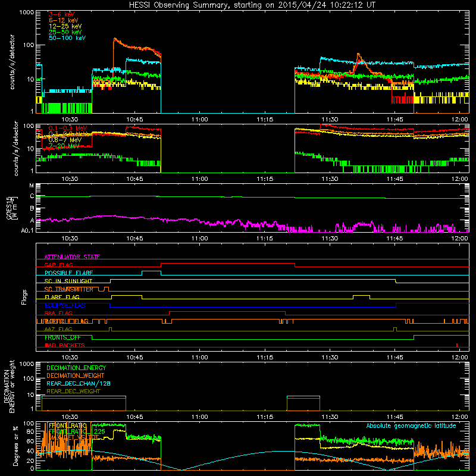Click the BAD_PACKETS spike near 12:00
476x476 pixels.
pyautogui.click(x=457, y=345)
